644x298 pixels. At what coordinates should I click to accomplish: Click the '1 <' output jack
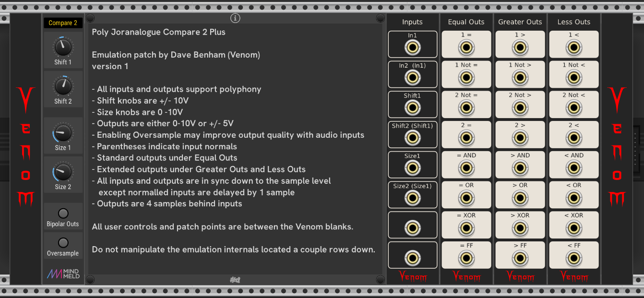pos(573,48)
